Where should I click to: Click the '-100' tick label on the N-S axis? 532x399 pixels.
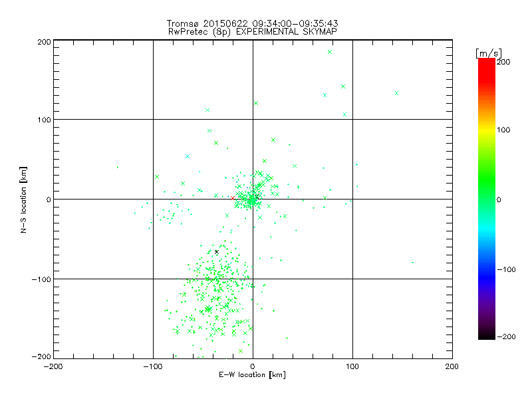point(41,279)
